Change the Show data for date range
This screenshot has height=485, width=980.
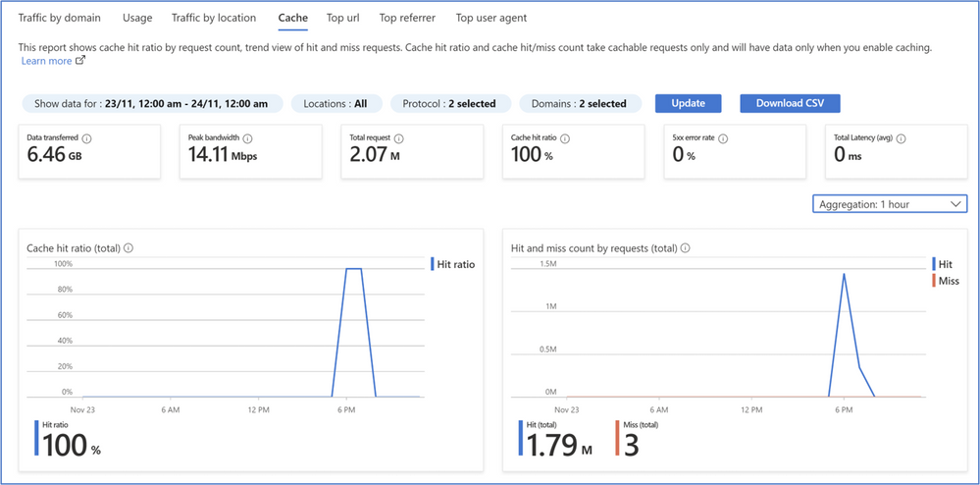tap(152, 103)
